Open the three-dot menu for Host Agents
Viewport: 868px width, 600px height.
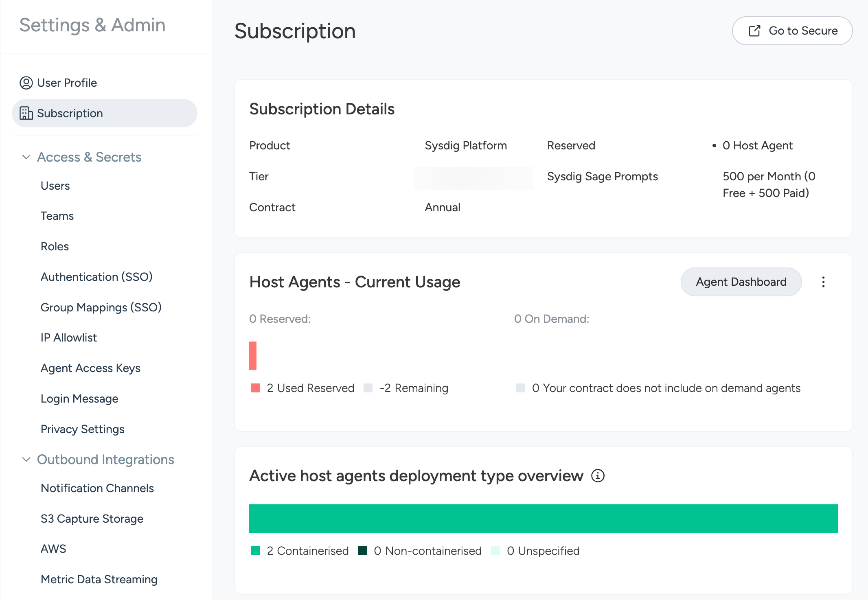[823, 282]
